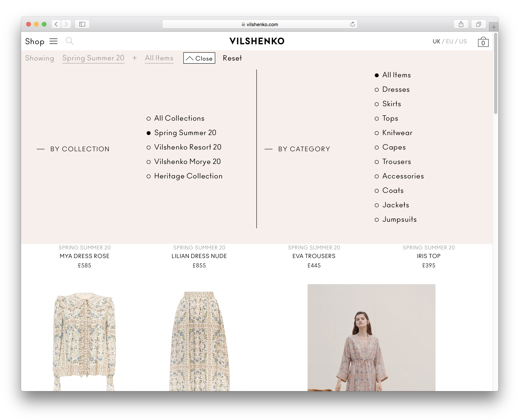Open the Eva Trousers product link

pyautogui.click(x=314, y=256)
